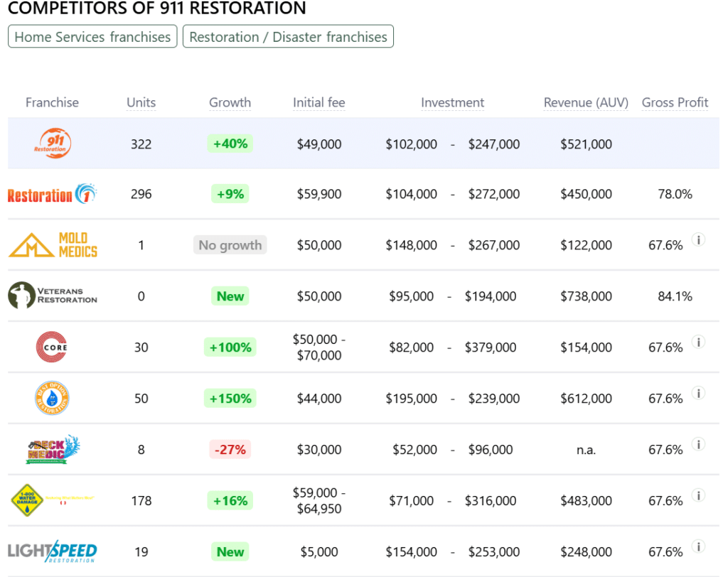Select the 296 units value

click(x=141, y=194)
